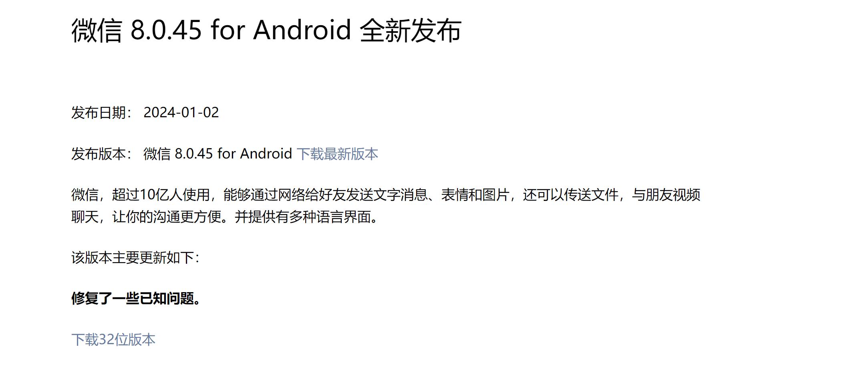The width and height of the screenshot is (868, 375).
Task: Click the phrase 还可以传送文件
Action: [x=571, y=195]
